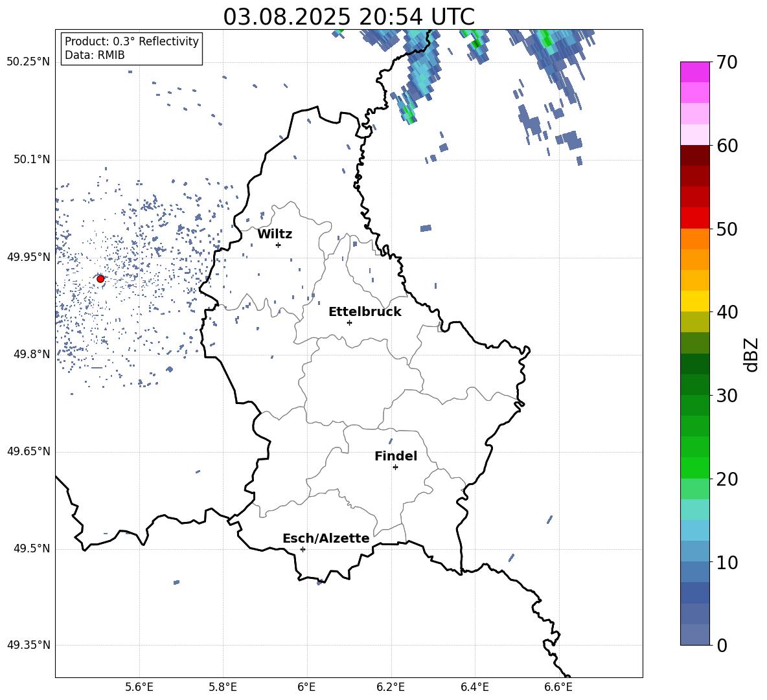Click the 6.4°E longitude label
The image size is (767, 700).
(474, 687)
